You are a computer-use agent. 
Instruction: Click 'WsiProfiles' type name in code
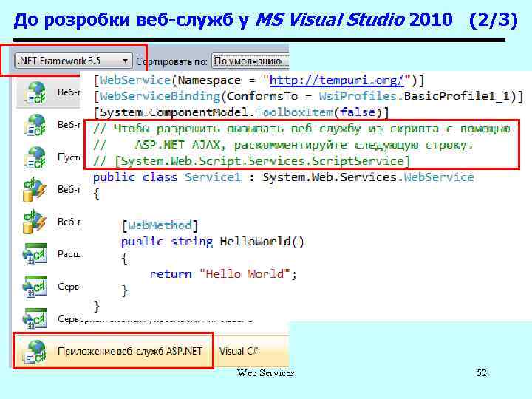358,96
